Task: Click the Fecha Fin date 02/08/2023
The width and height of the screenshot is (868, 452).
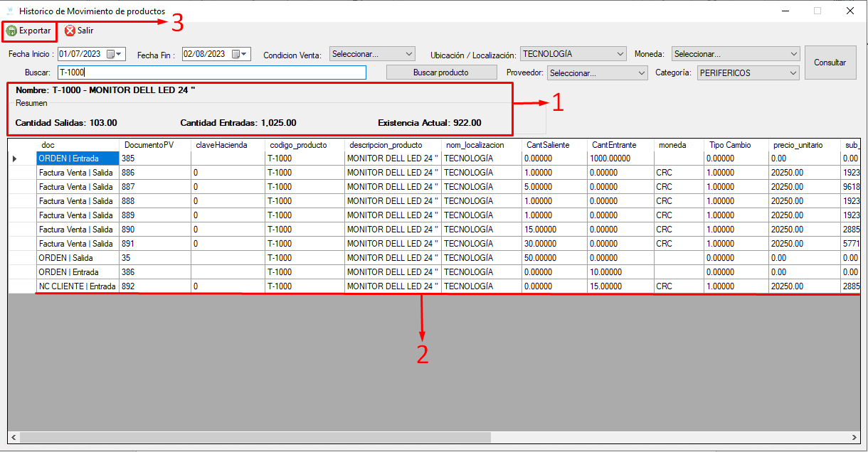Action: (206, 53)
